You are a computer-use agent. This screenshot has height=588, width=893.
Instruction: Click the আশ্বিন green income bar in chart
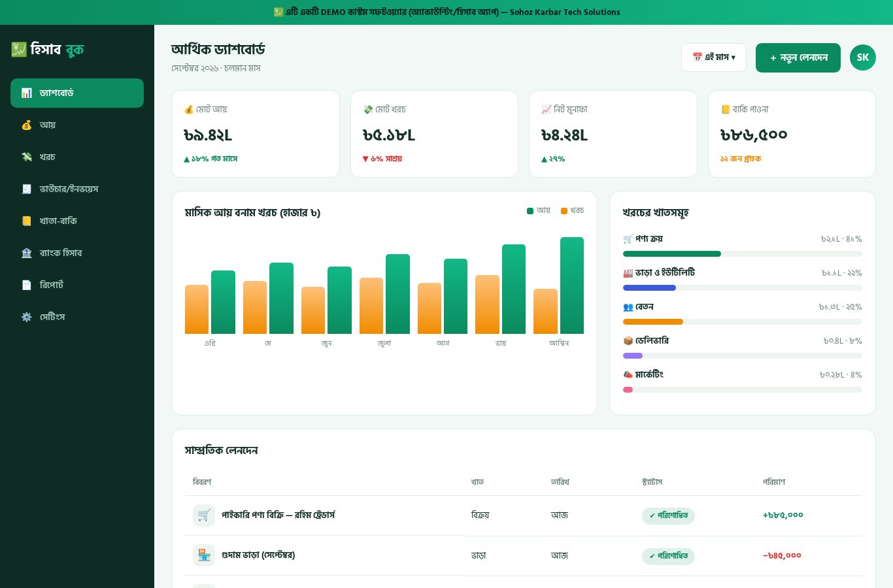click(x=572, y=286)
